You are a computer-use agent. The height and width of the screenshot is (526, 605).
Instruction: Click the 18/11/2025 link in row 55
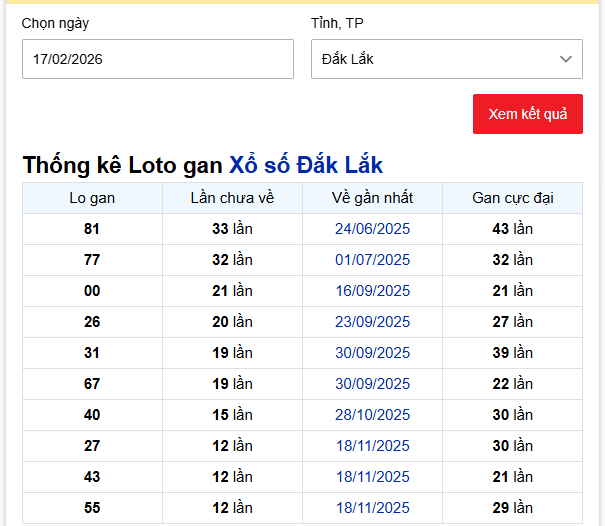(372, 508)
